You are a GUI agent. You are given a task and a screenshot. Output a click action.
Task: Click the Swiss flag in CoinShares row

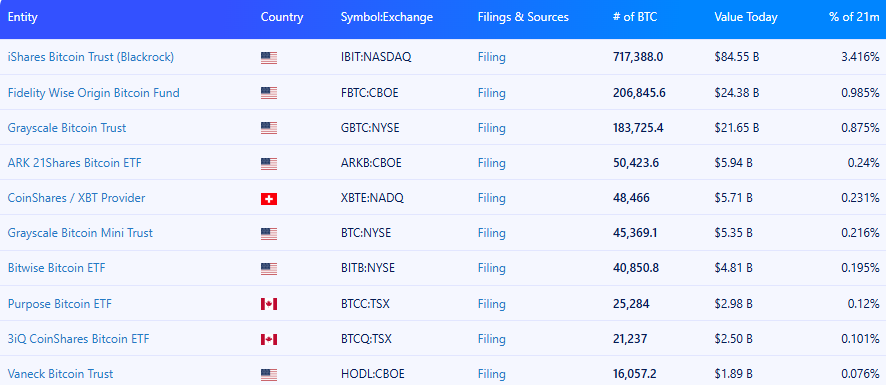click(269, 198)
